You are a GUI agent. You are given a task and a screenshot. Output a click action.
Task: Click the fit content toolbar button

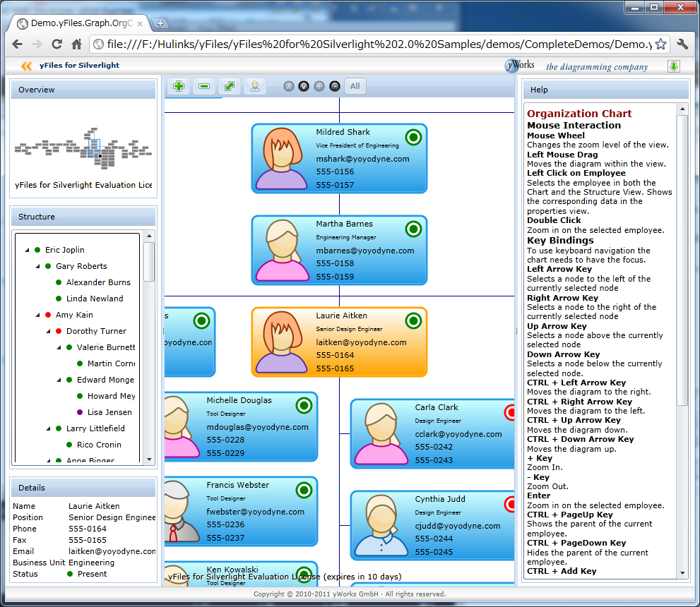click(x=230, y=86)
